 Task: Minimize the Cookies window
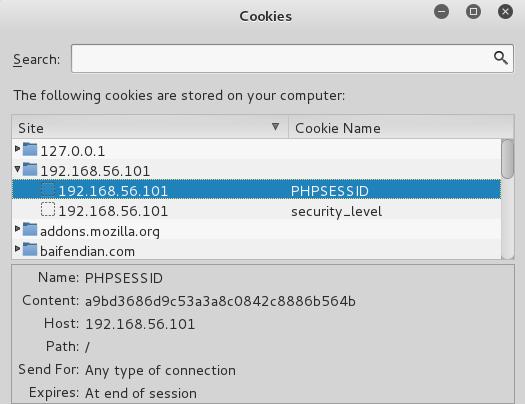tap(441, 12)
